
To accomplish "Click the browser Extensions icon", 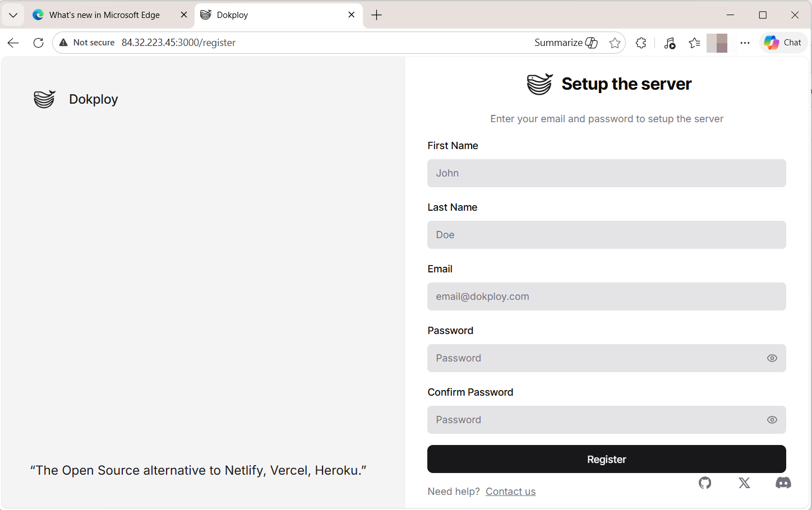I will 641,43.
